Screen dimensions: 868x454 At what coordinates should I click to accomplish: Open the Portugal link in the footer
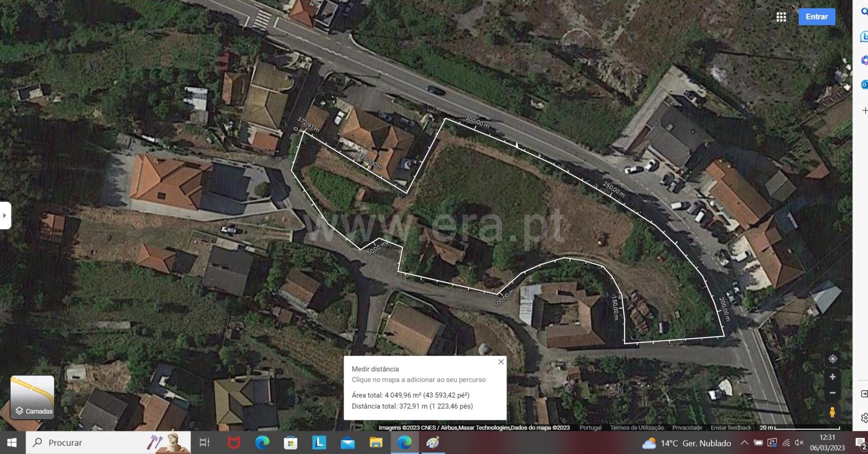click(590, 427)
